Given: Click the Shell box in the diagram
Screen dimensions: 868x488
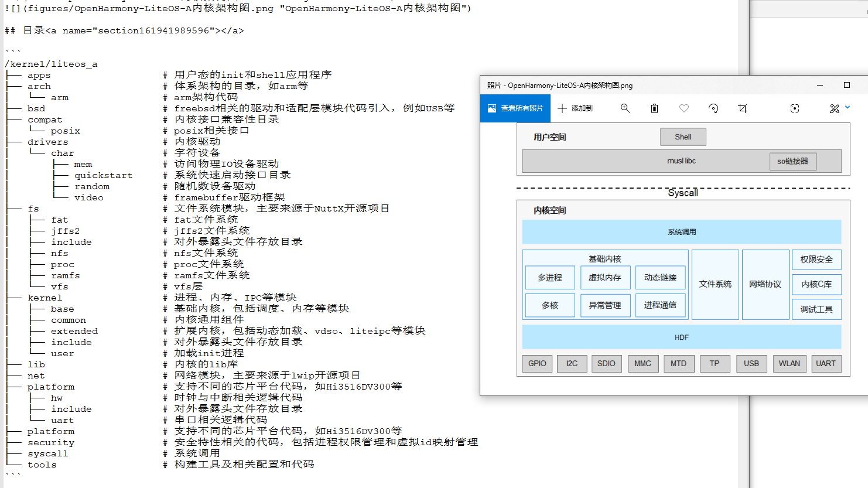Looking at the screenshot, I should pos(683,137).
